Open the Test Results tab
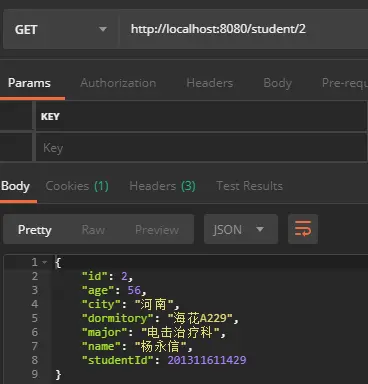 click(249, 186)
